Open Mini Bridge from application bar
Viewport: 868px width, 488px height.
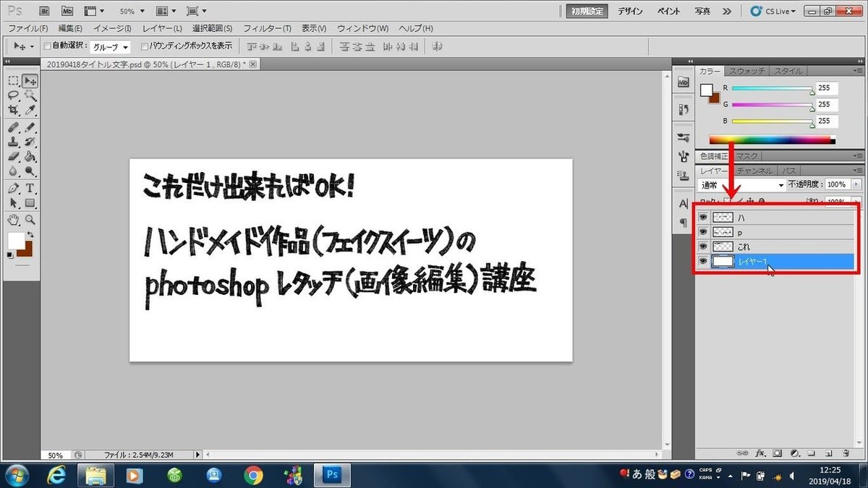(67, 11)
